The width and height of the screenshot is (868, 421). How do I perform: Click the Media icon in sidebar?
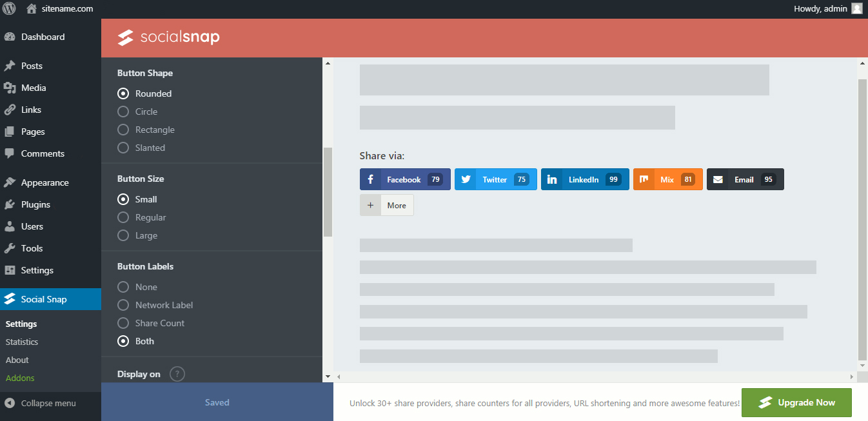(x=10, y=88)
